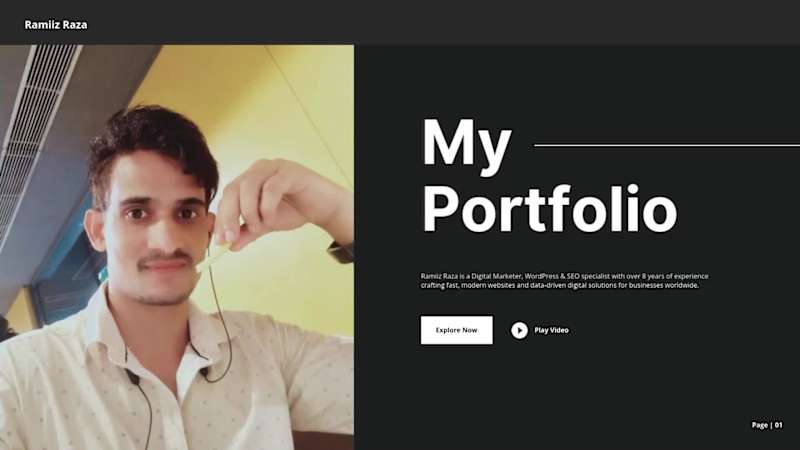Click the wristwatch in the photo
800x450 pixels.
click(x=341, y=252)
